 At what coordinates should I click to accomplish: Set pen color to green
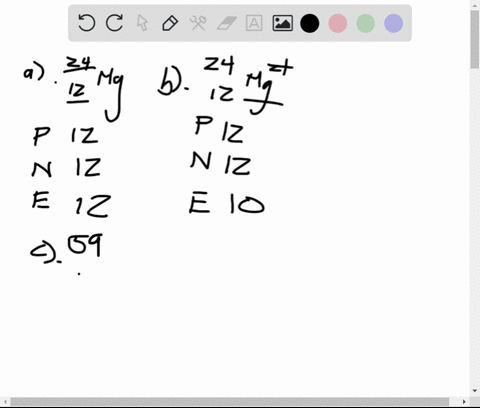click(x=366, y=23)
